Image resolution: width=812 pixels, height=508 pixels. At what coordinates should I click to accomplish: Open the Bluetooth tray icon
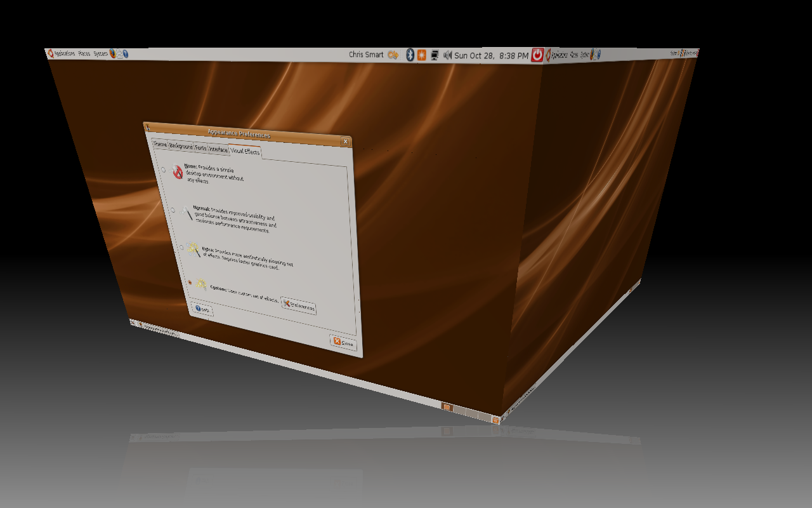tap(410, 55)
